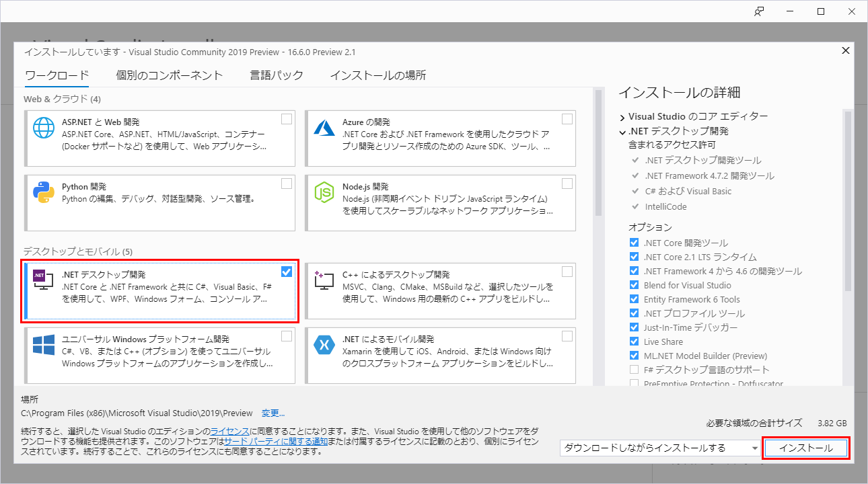Uncheck Live Share option
The width and height of the screenshot is (868, 484).
coord(634,341)
